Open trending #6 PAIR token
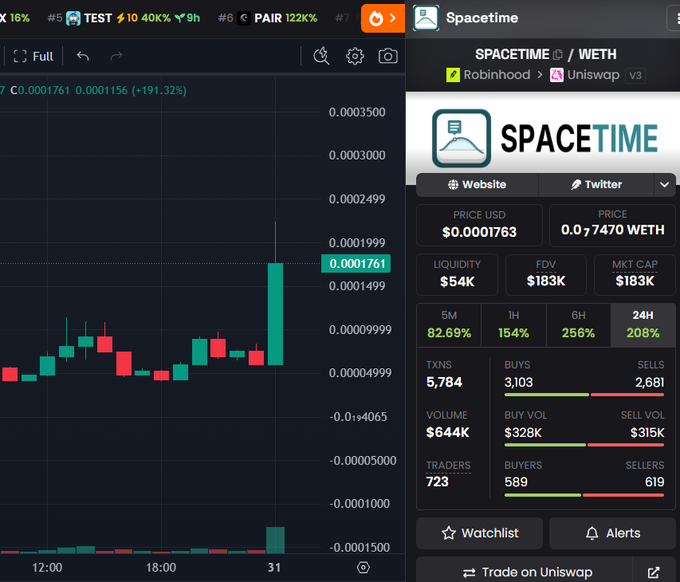680x582 pixels. (x=268, y=18)
